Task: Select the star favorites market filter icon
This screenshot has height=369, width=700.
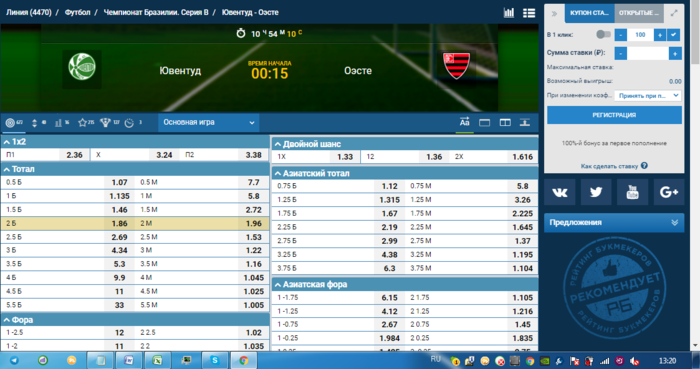Action: pyautogui.click(x=82, y=123)
